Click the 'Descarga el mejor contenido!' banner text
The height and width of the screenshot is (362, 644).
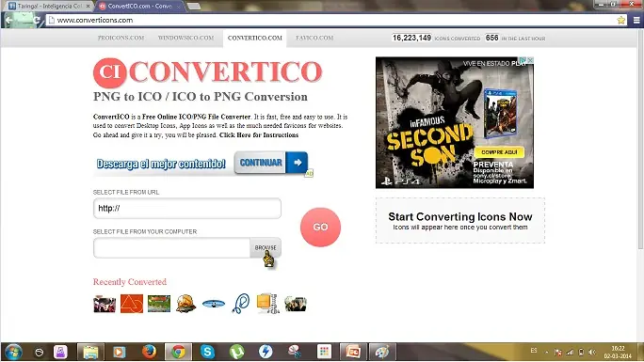[x=161, y=164]
